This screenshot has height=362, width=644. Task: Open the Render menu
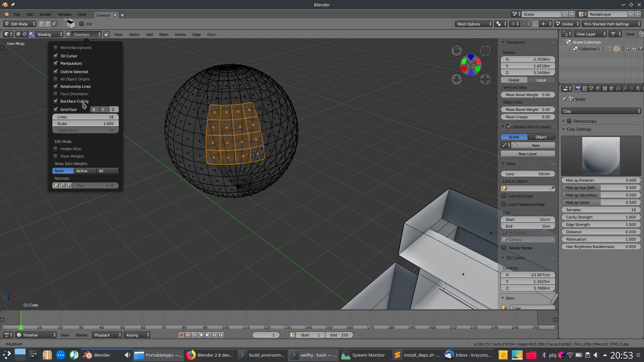(x=45, y=14)
